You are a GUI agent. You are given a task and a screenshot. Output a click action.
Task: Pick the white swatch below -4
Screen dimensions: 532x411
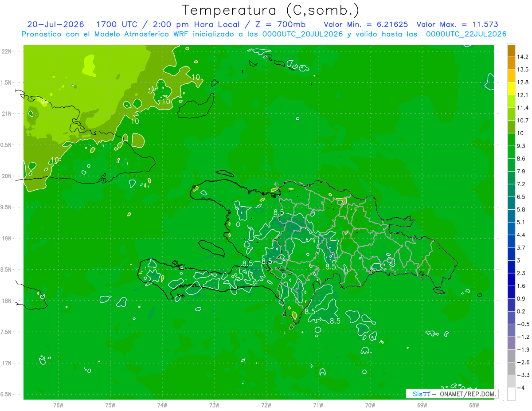click(x=511, y=394)
